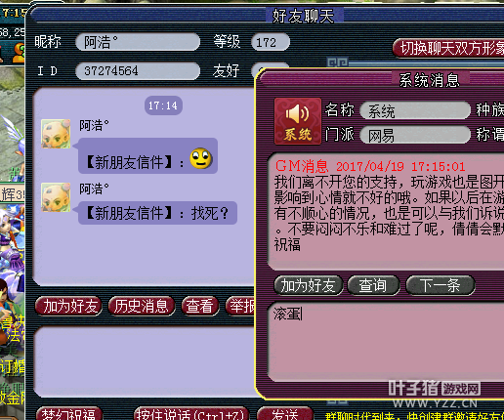Click 切换聊天双方形象 button

pyautogui.click(x=448, y=48)
